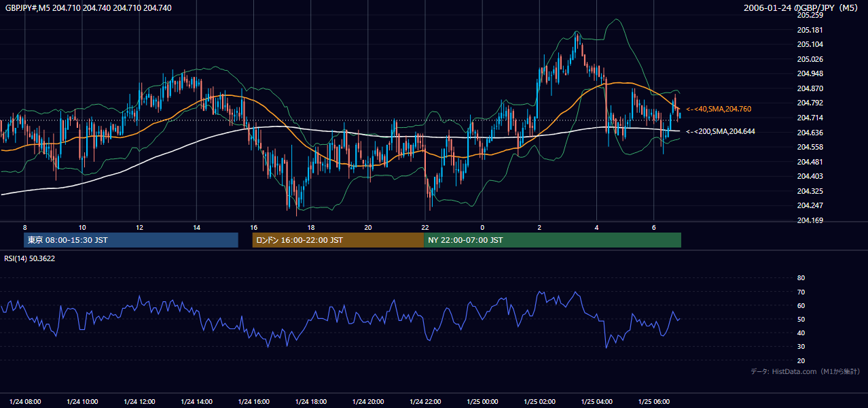Viewport: 868px width, 408px height.
Task: Click hour label 22 under the price chart
Action: pos(424,227)
